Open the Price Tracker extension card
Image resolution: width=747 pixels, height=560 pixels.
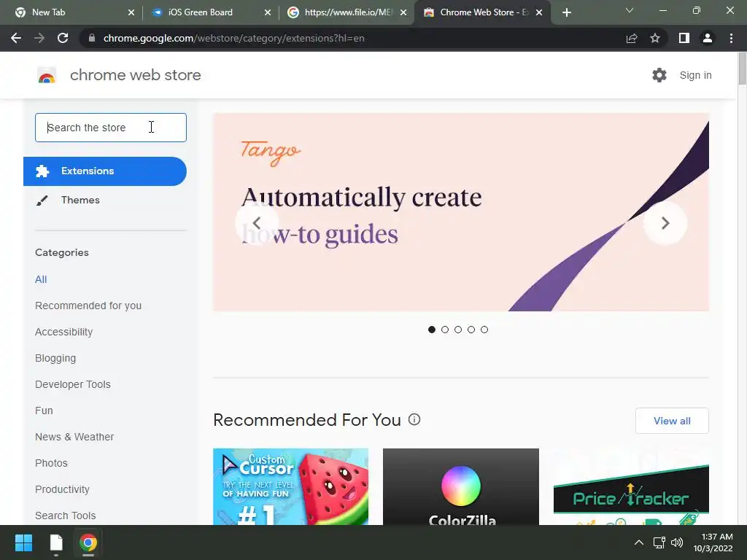pos(631,486)
